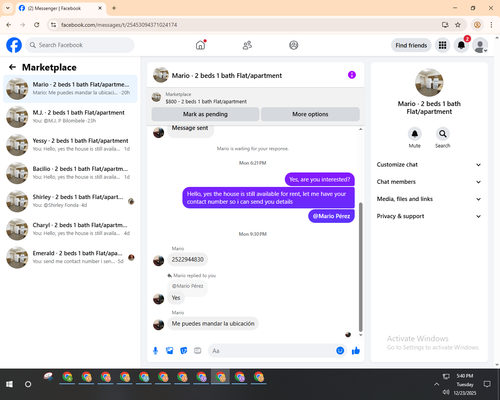Click Mark as pending button
The height and width of the screenshot is (400, 500).
pyautogui.click(x=205, y=114)
